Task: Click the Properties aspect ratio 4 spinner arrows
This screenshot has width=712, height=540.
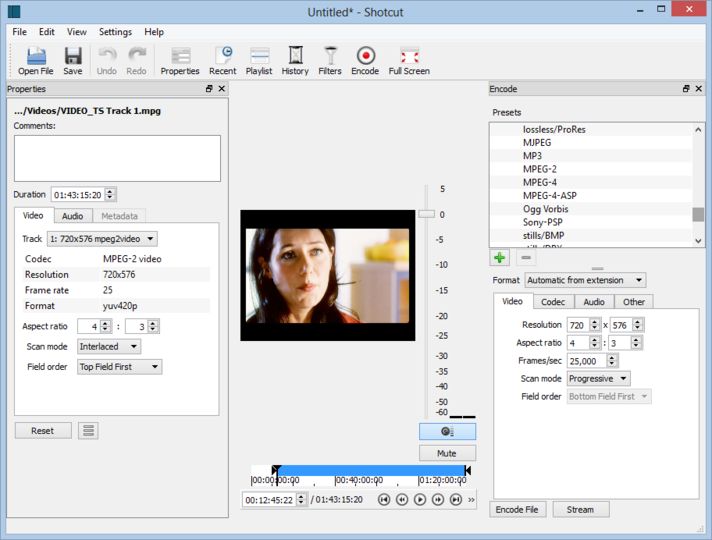Action: [x=105, y=326]
